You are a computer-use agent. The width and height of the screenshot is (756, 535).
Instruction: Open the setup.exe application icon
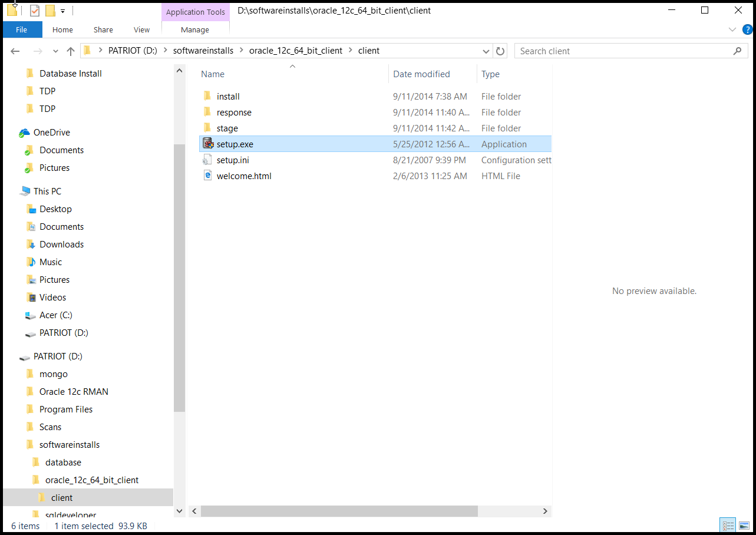click(207, 144)
